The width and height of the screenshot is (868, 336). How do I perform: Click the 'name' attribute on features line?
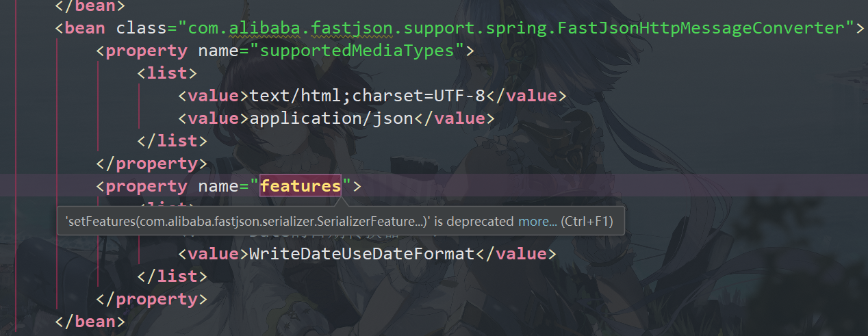coord(218,186)
